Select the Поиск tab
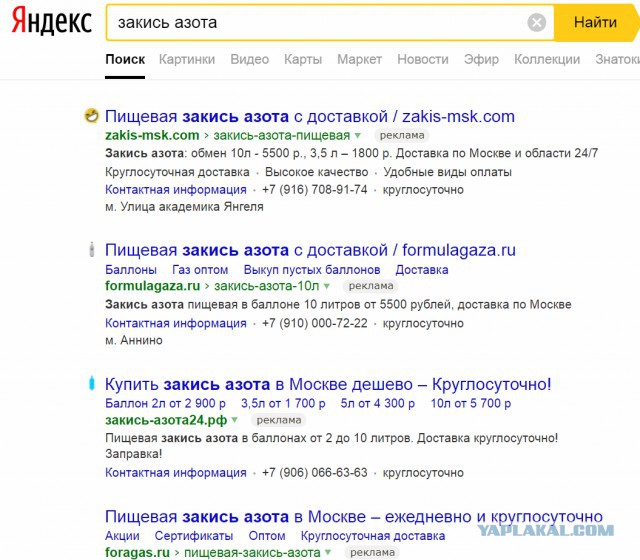The width and height of the screenshot is (640, 560). point(125,60)
